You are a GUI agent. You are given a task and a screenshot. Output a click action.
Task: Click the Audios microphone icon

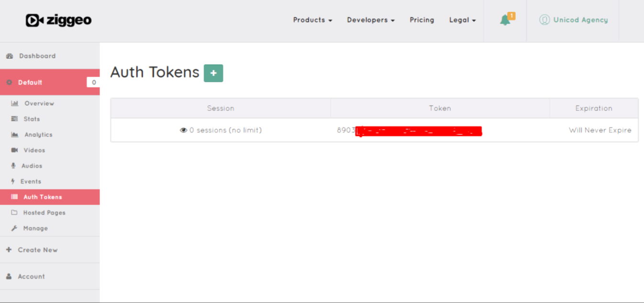[x=13, y=166]
